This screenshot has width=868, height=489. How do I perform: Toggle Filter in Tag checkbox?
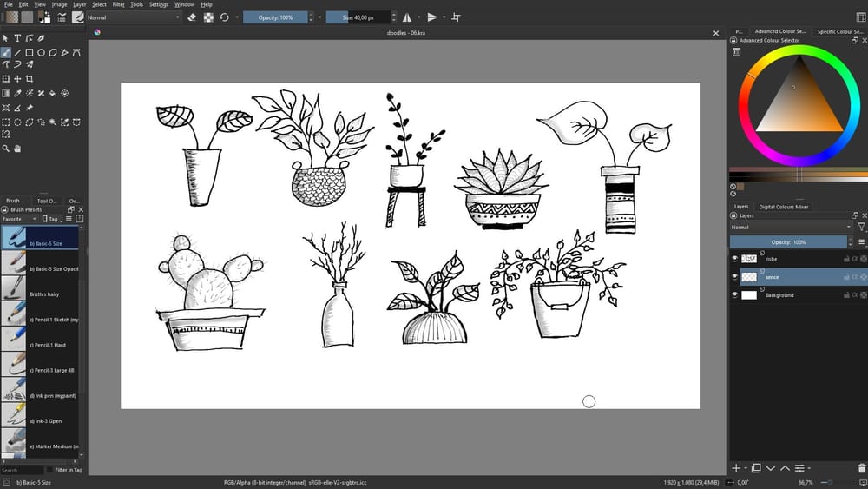[x=49, y=470]
